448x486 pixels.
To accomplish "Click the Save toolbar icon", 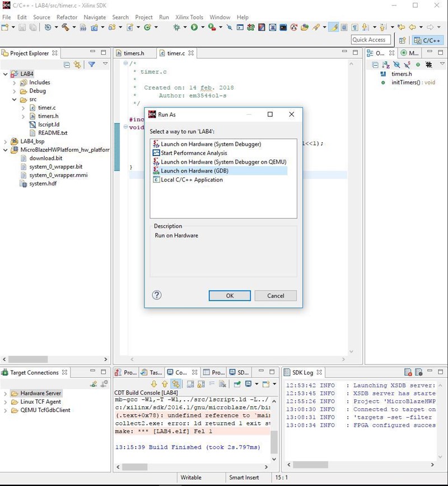I will [21, 27].
